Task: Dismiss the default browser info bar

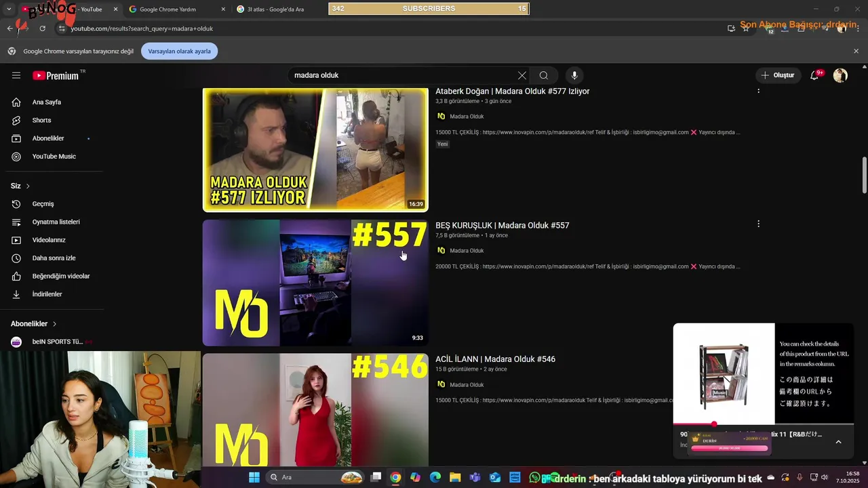Action: click(x=856, y=51)
